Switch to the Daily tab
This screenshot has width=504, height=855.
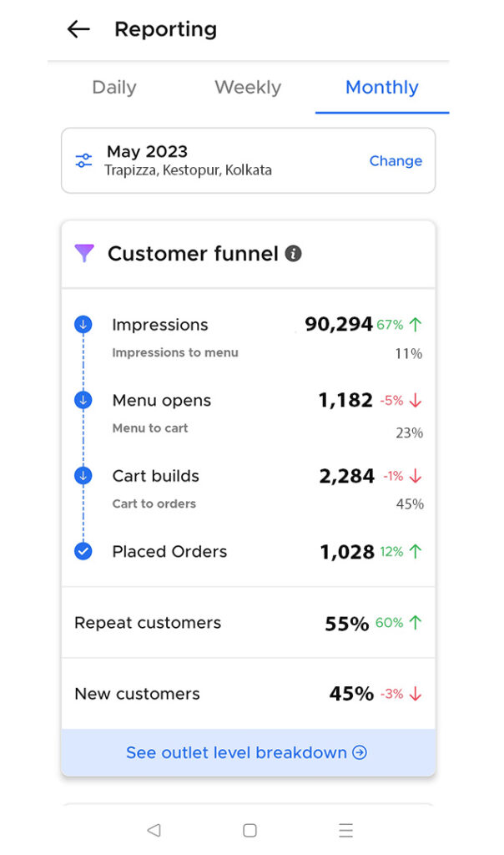point(114,88)
